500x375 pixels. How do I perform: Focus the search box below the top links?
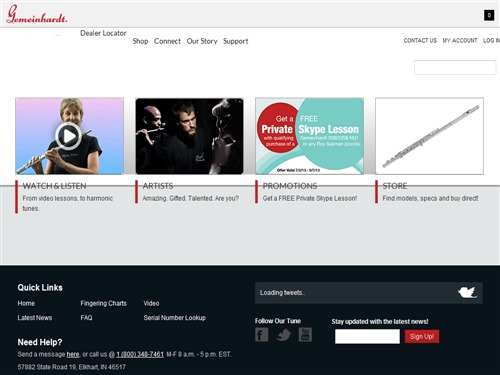tap(455, 67)
